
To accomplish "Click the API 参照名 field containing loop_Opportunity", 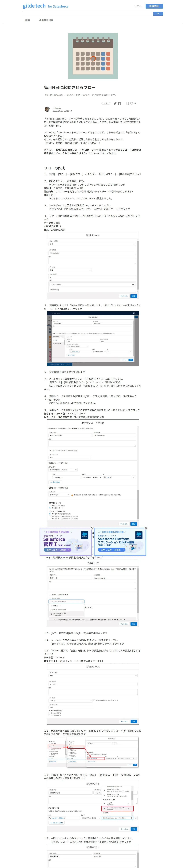I will point(114,578).
